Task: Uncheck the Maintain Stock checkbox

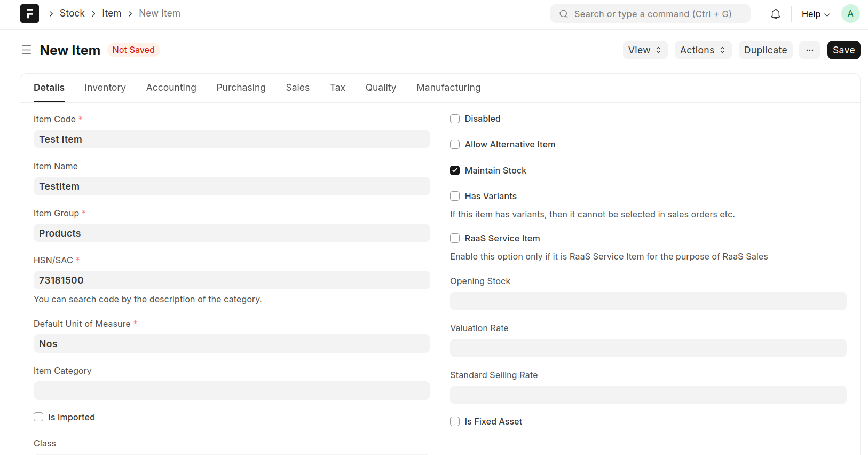Action: 455,170
